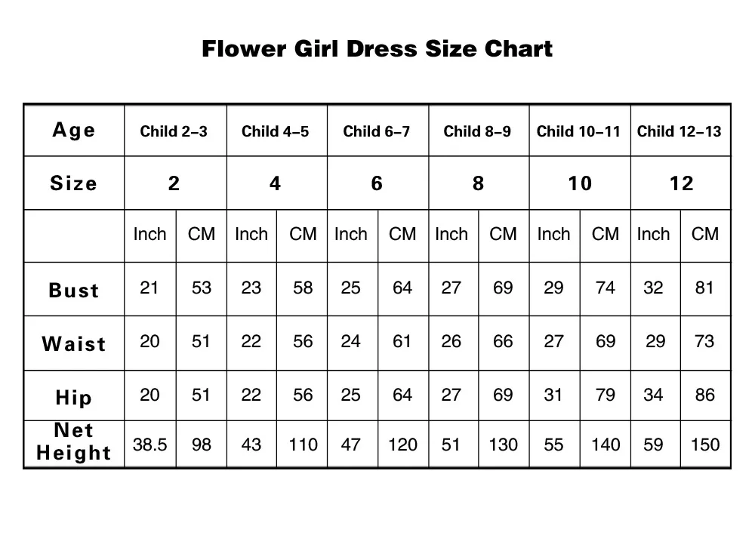Screen dimensions: 755x560
Task: Click the Child 12–13 age column header
Action: click(679, 131)
